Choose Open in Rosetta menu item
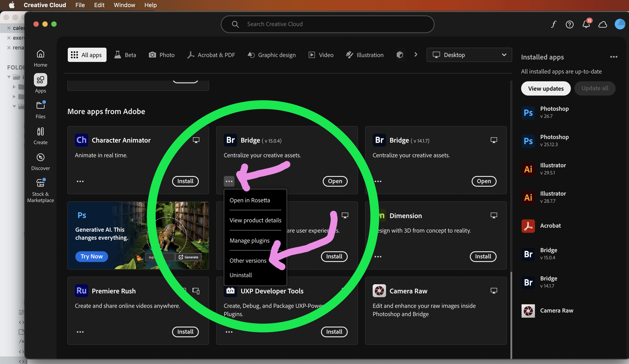 click(x=250, y=200)
